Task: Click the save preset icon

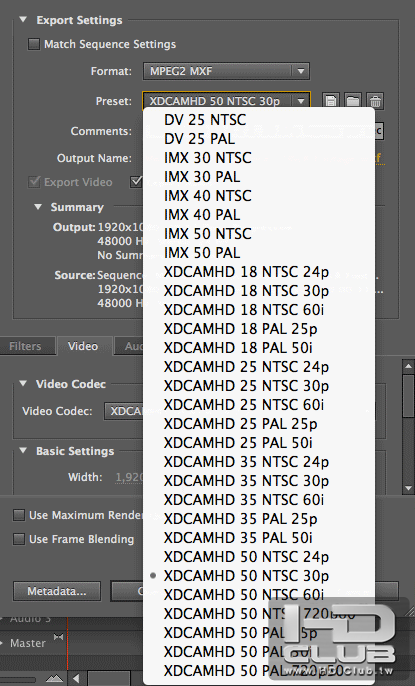Action: click(x=331, y=101)
